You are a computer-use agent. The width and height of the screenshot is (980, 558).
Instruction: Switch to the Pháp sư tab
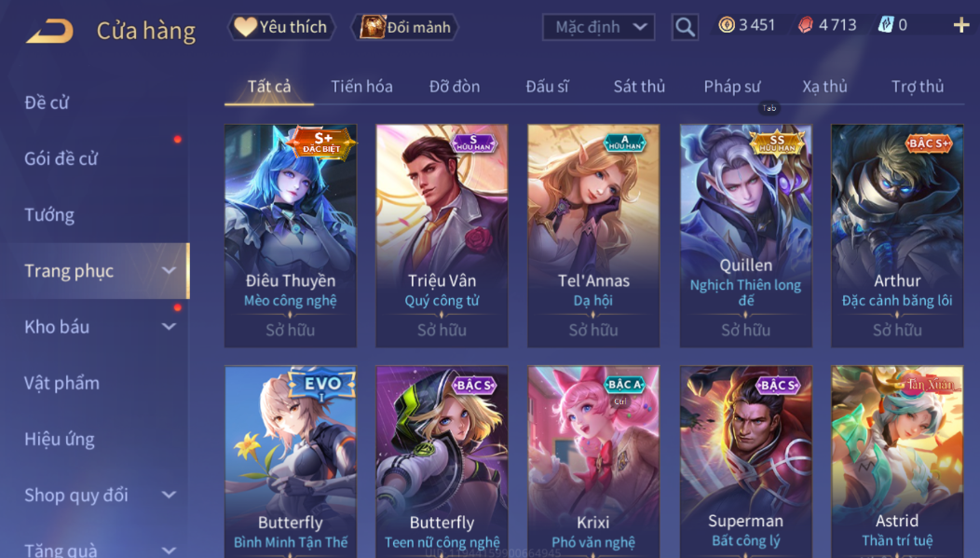point(732,87)
